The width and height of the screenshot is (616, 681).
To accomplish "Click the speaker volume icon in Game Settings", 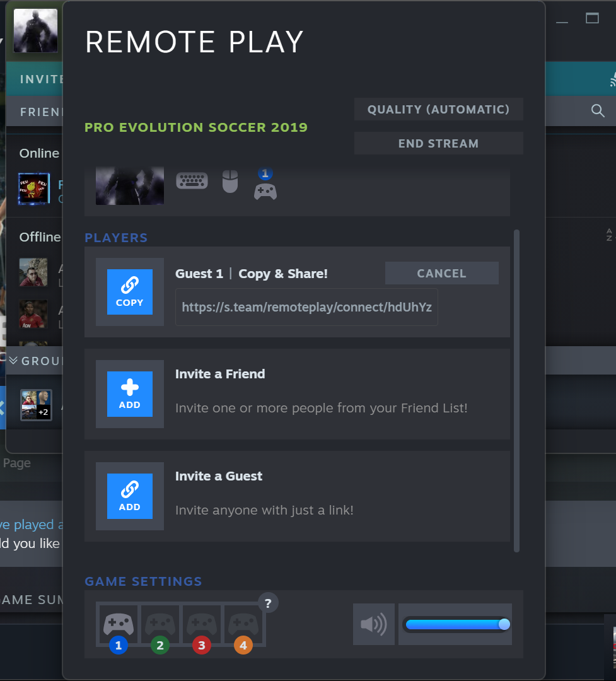I will (x=373, y=624).
